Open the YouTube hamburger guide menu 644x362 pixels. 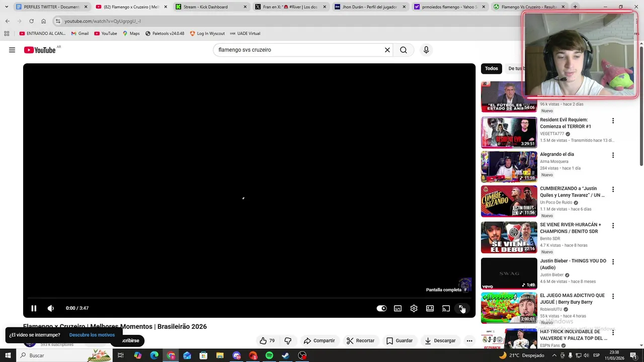[12, 50]
